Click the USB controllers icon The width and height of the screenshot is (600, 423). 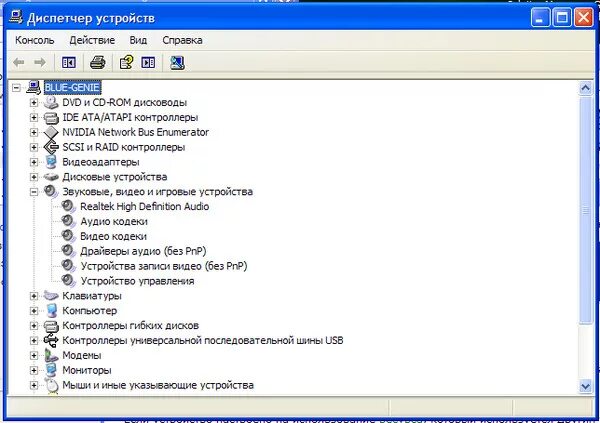click(51, 340)
